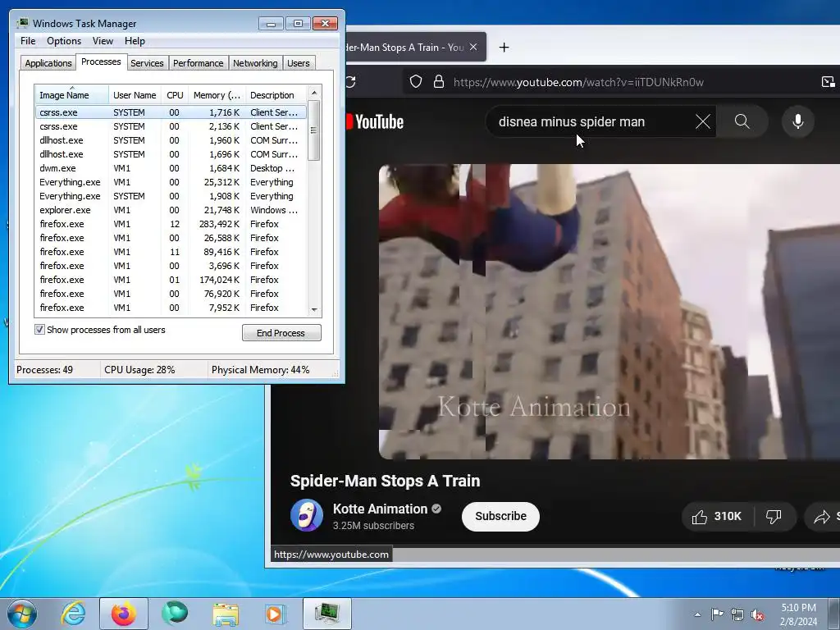Click the Spider-Man video player
Screen dimensions: 840x630
pyautogui.click(x=609, y=311)
